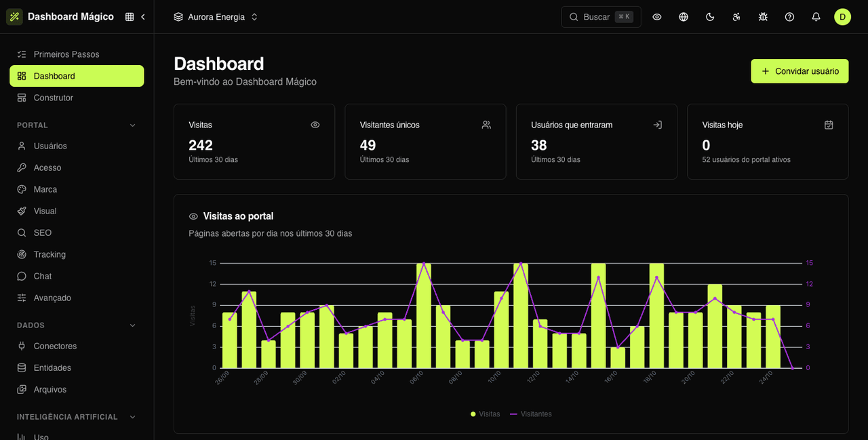Screen dimensions: 868x440
Task: Click the eye icon on Visitas card
Action: pyautogui.click(x=315, y=125)
